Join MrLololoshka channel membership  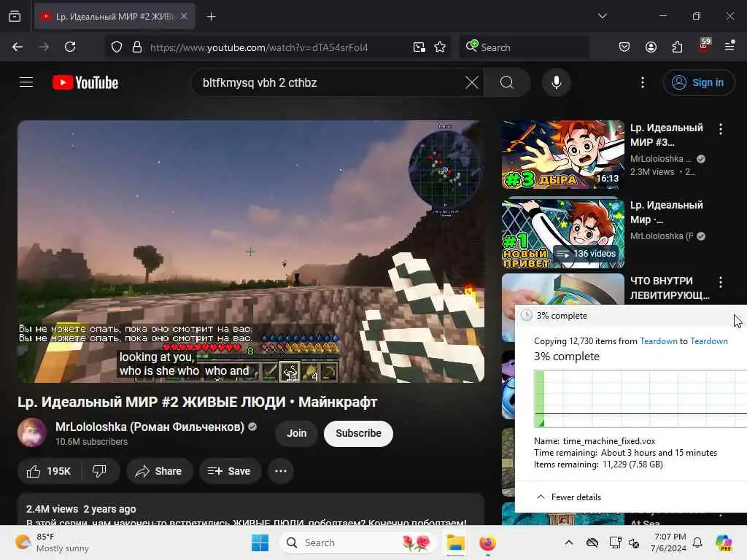(x=296, y=433)
